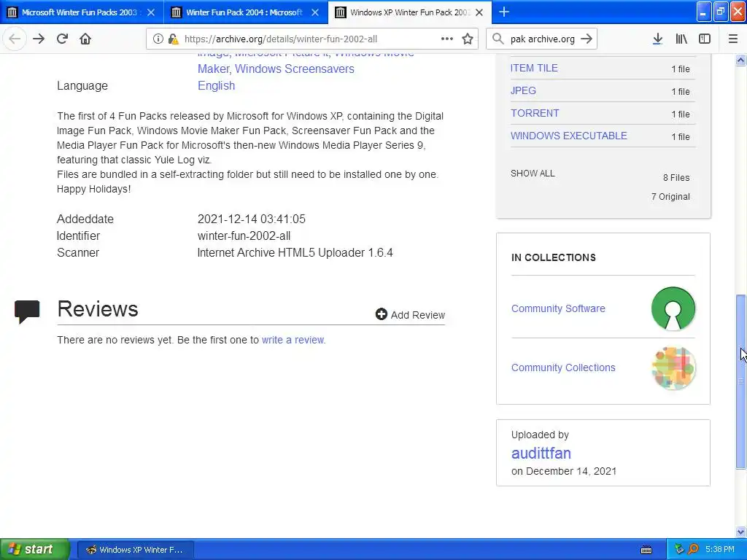
Task: Select the Windows XP Winter Fun Pack tab
Action: click(x=410, y=12)
